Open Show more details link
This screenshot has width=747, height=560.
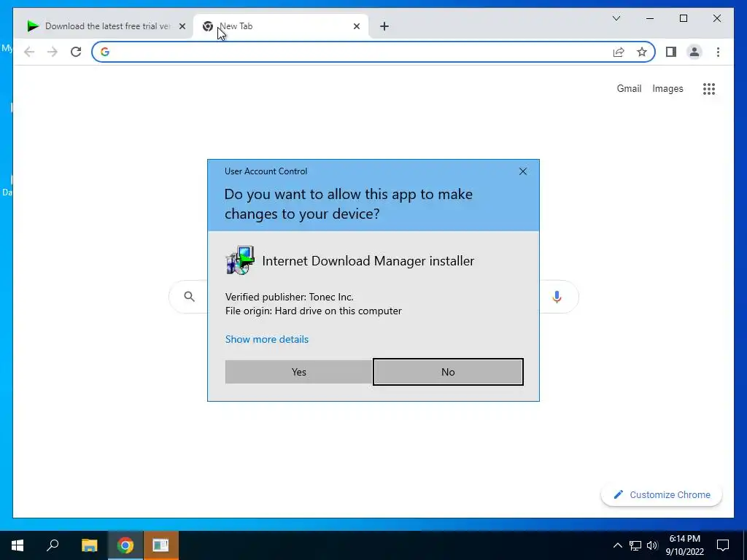(267, 339)
